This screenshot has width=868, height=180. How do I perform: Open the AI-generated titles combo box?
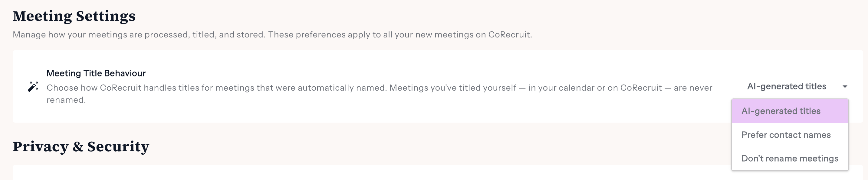pyautogui.click(x=797, y=86)
